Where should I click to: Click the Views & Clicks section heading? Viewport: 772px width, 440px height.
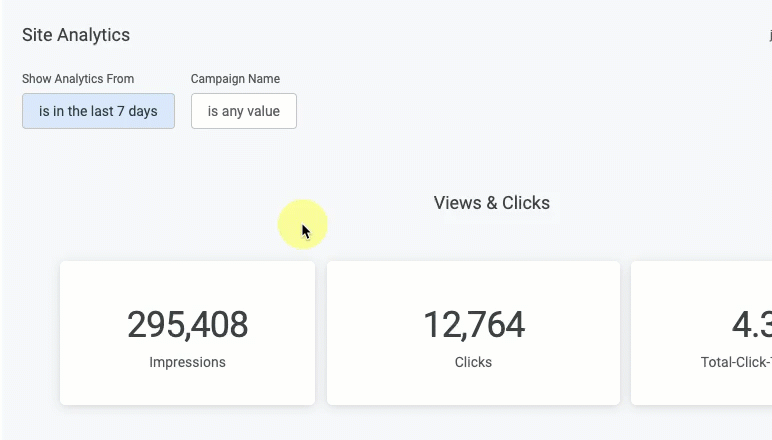coord(491,203)
